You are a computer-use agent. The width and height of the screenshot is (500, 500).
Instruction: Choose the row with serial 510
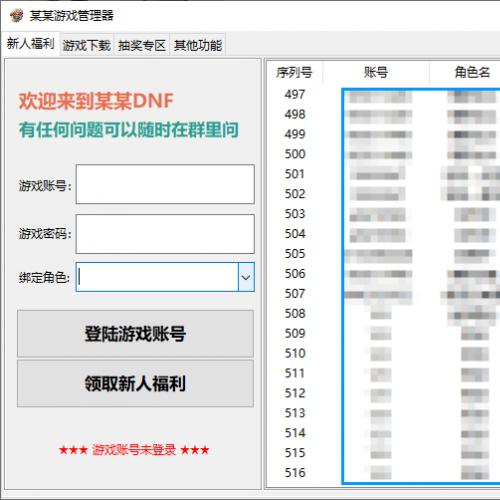[x=383, y=353]
